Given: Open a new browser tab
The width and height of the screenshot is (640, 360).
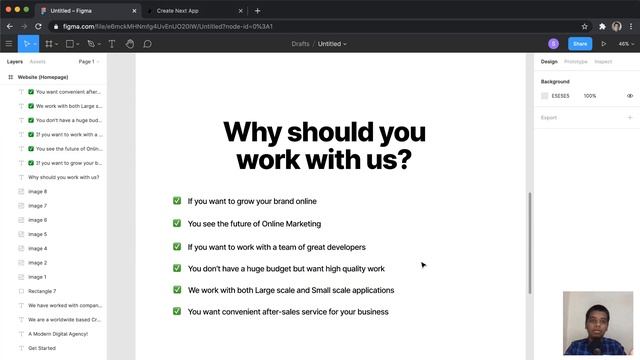Looking at the screenshot, I should (257, 11).
